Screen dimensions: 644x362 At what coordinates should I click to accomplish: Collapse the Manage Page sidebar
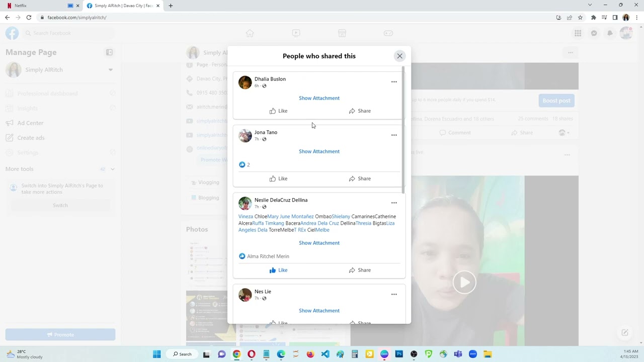[x=109, y=52]
